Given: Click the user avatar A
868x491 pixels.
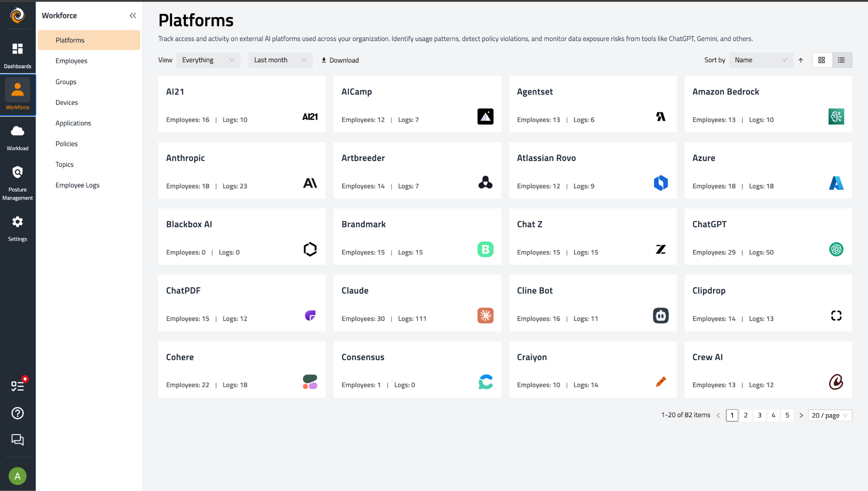Looking at the screenshot, I should (x=17, y=476).
